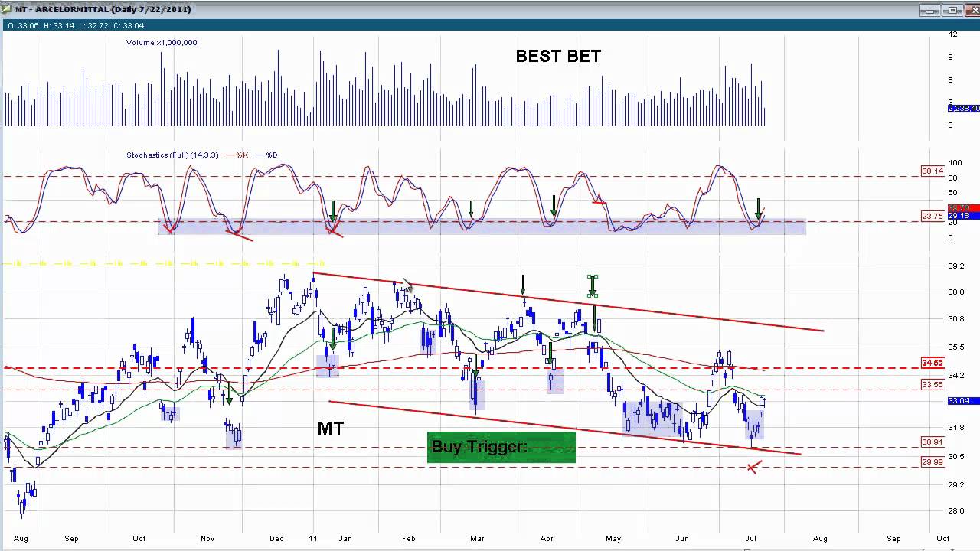Click the 'Stochastics (Full) (14,3,3)' indicator label

(172, 155)
